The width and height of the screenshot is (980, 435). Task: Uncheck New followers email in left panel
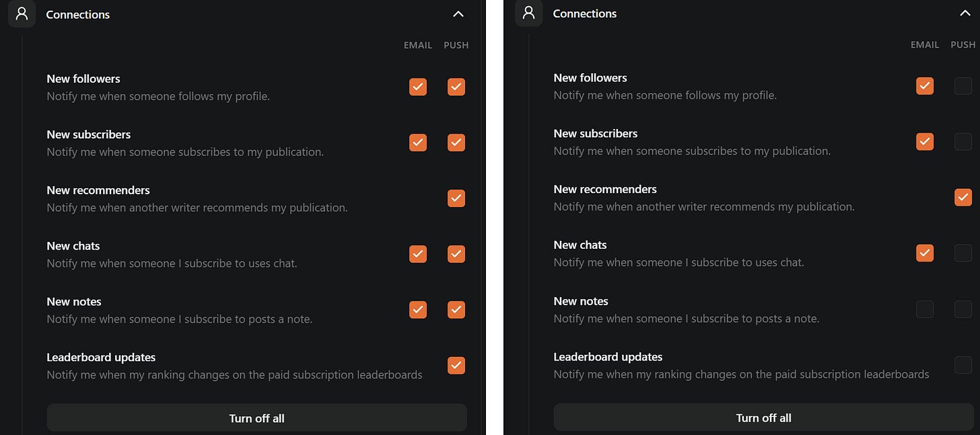tap(418, 87)
